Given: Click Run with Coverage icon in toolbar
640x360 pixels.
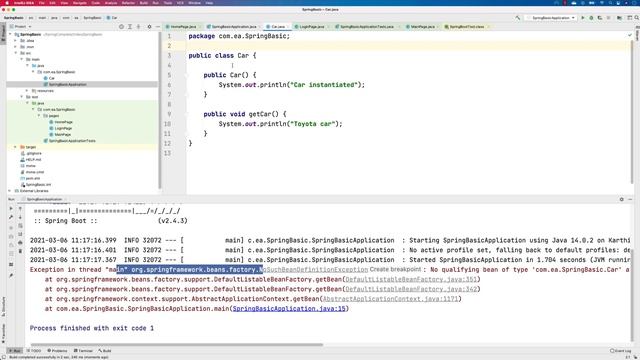Looking at the screenshot, I should (x=600, y=18).
